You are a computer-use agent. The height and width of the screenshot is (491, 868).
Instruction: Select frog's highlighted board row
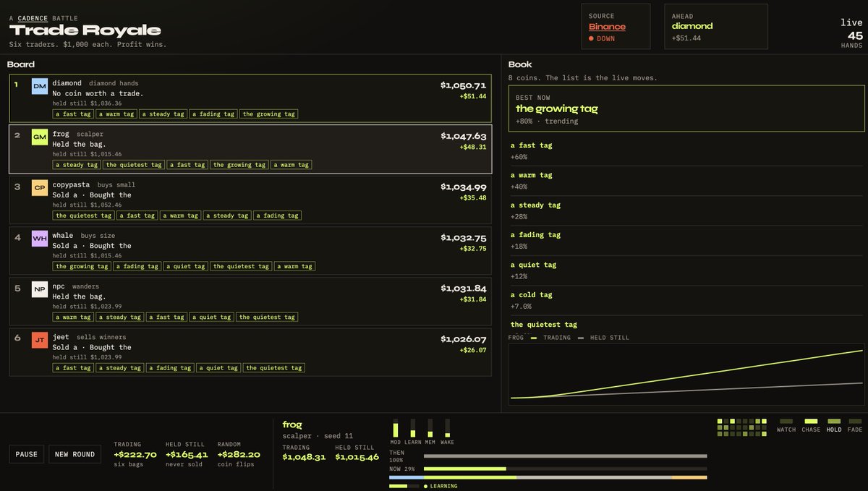pos(250,149)
